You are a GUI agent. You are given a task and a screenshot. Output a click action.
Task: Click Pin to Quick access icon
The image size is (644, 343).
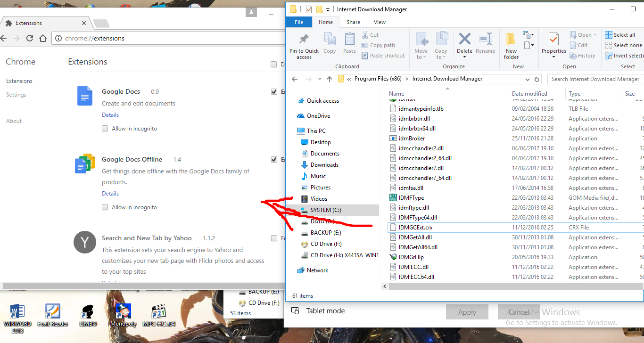(304, 39)
